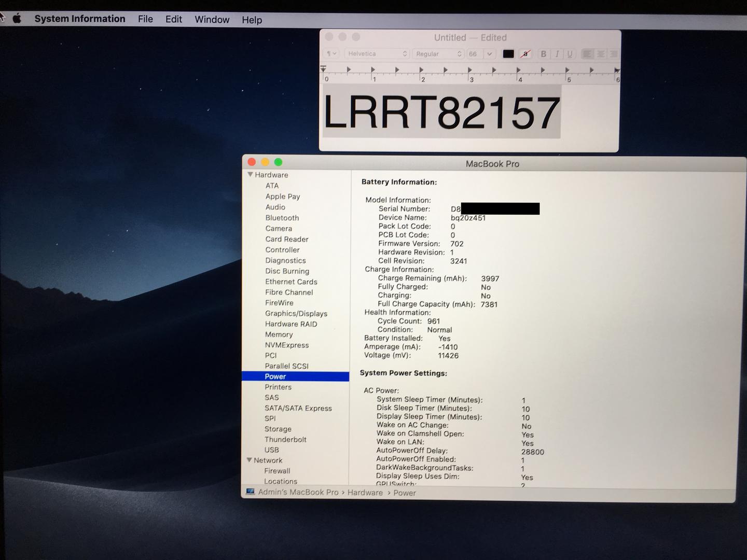Click the font size 66 field

tap(474, 54)
